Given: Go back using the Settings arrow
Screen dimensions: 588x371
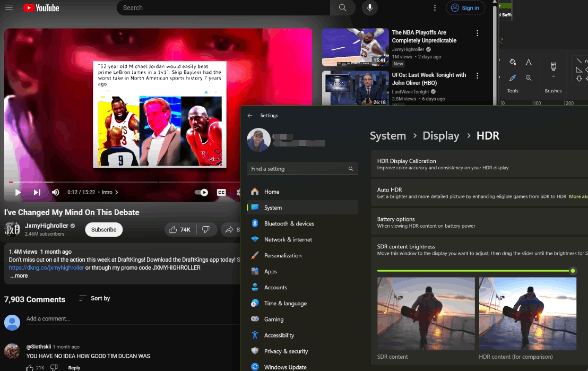Looking at the screenshot, I should (250, 116).
